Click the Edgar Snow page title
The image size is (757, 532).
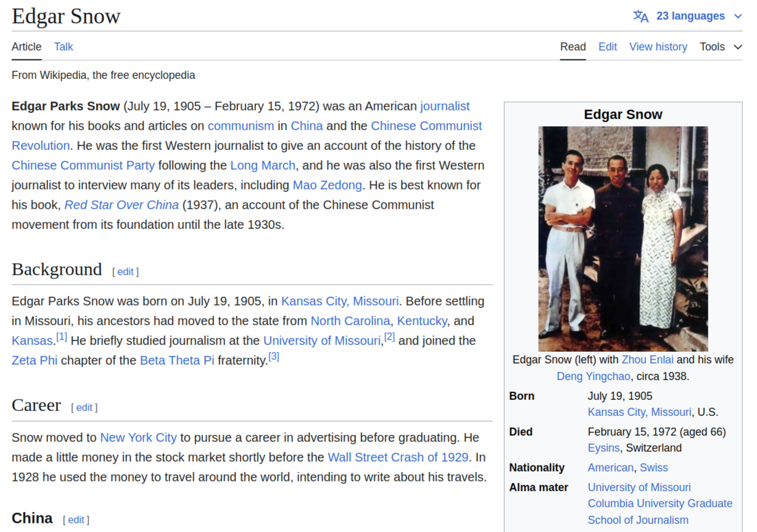point(66,17)
